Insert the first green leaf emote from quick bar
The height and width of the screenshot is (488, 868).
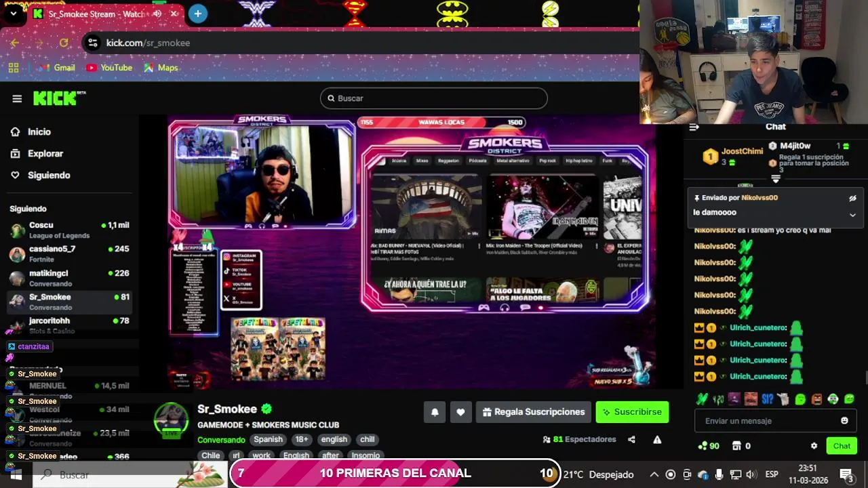pyautogui.click(x=702, y=399)
